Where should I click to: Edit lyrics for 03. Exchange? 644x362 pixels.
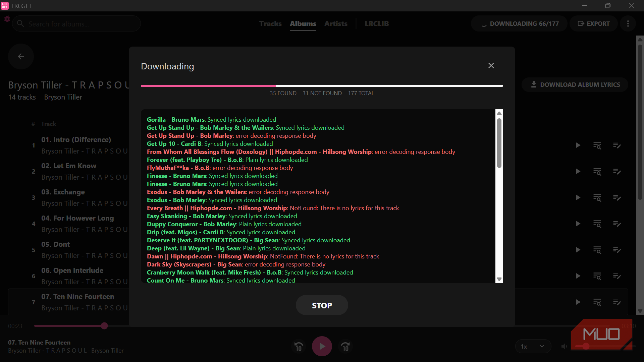coord(617,197)
